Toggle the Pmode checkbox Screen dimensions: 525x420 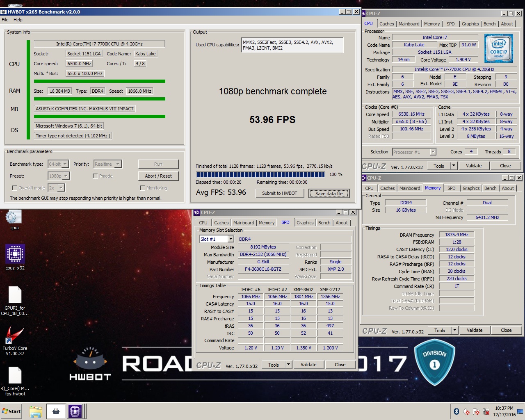click(95, 176)
